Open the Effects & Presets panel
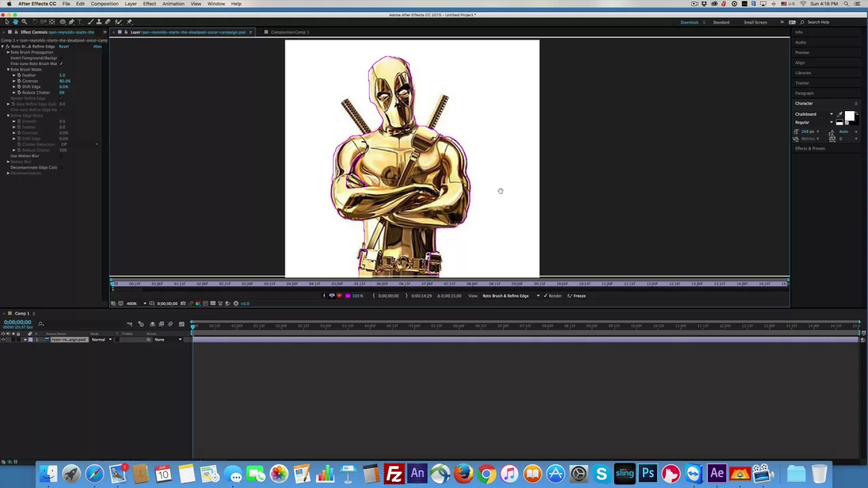 pyautogui.click(x=810, y=148)
